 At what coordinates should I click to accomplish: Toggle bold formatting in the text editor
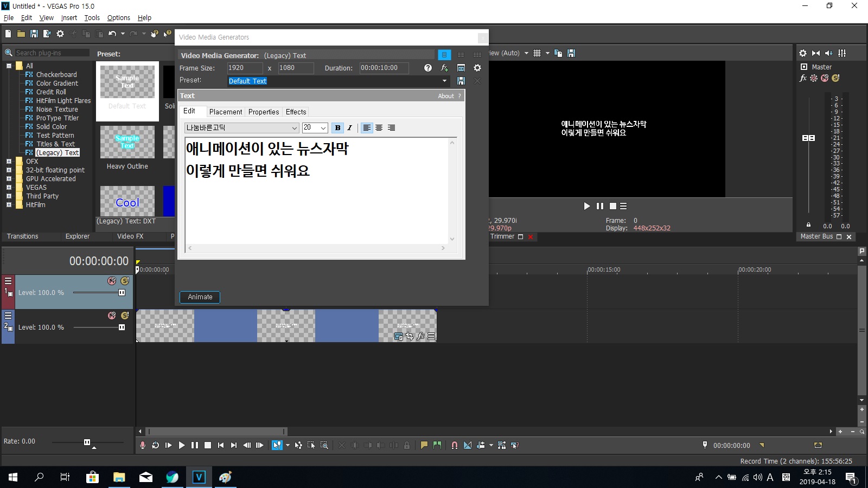(337, 128)
